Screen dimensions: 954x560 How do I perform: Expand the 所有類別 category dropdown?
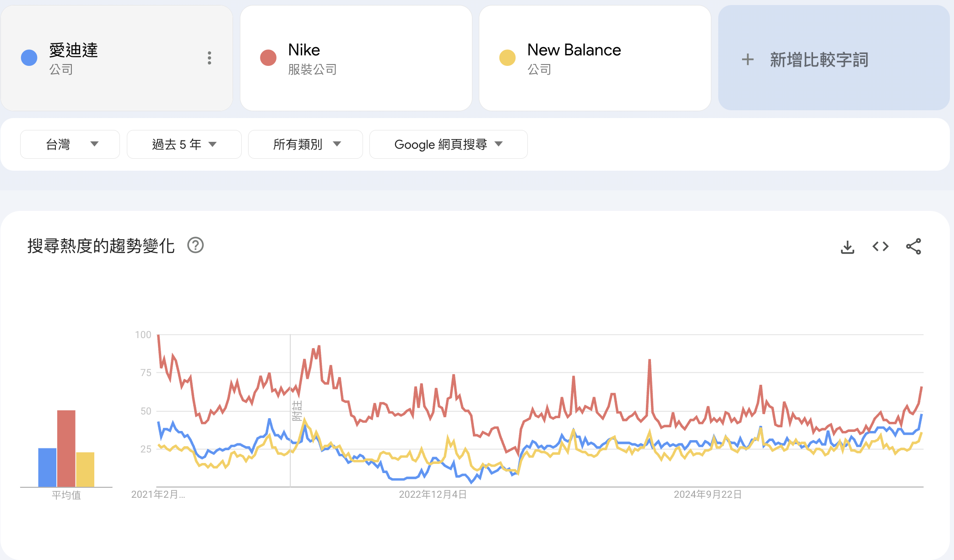[x=305, y=145]
